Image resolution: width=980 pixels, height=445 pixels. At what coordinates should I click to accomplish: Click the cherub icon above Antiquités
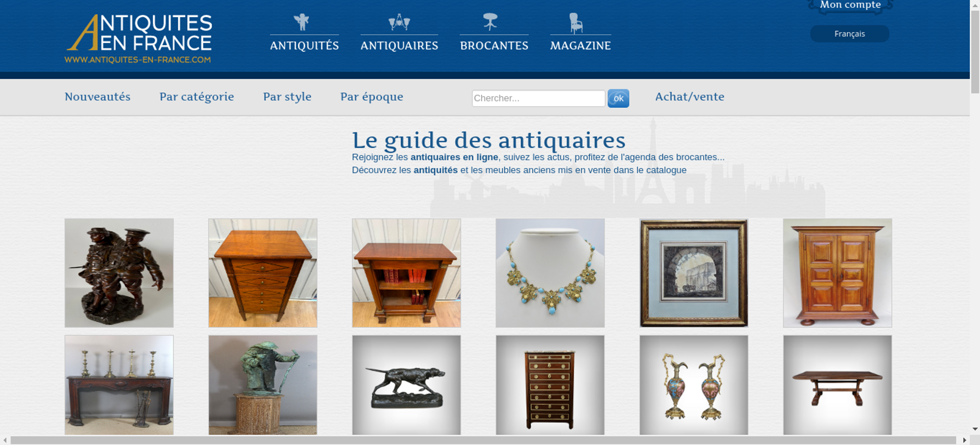[x=301, y=22]
